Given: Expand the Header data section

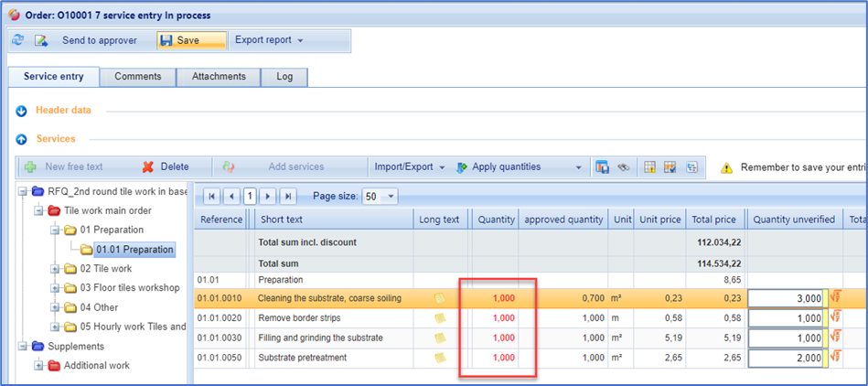Looking at the screenshot, I should coord(21,111).
